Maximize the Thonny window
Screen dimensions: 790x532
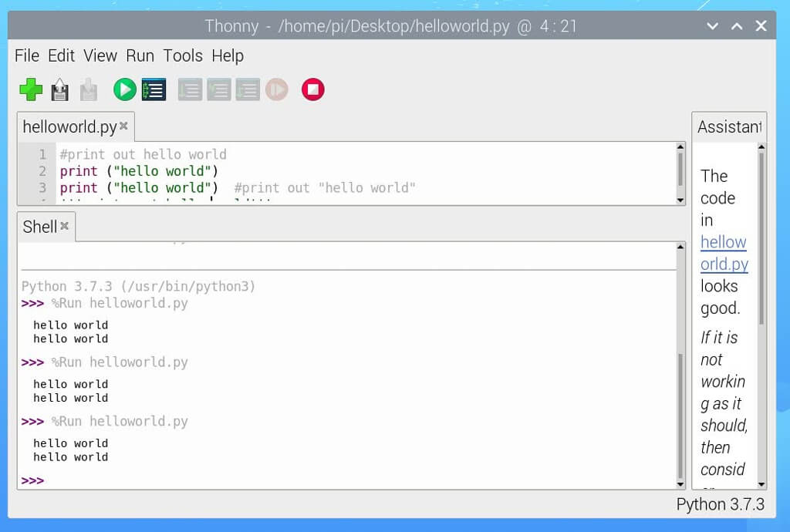[737, 25]
